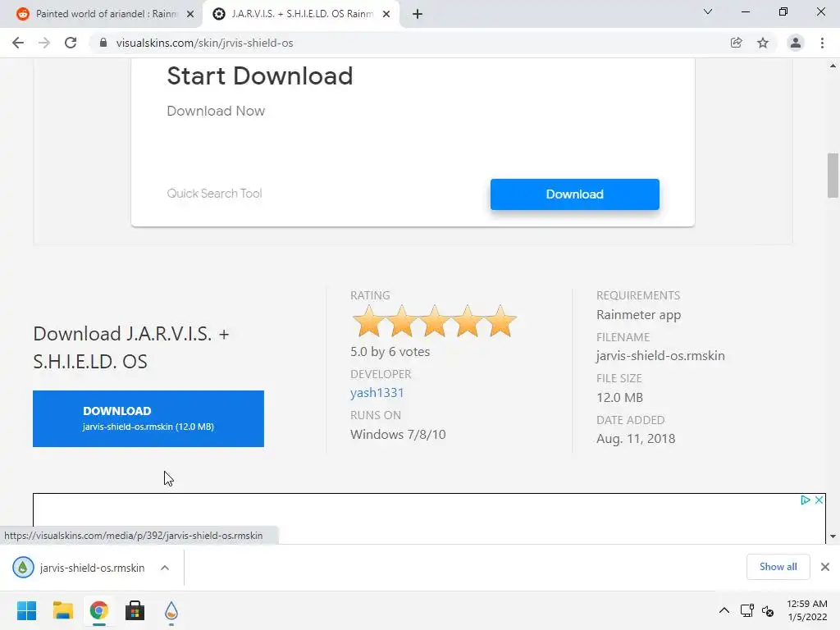The image size is (840, 630).
Task: Click the 'Aug. 11, 2018' date
Action: (636, 439)
